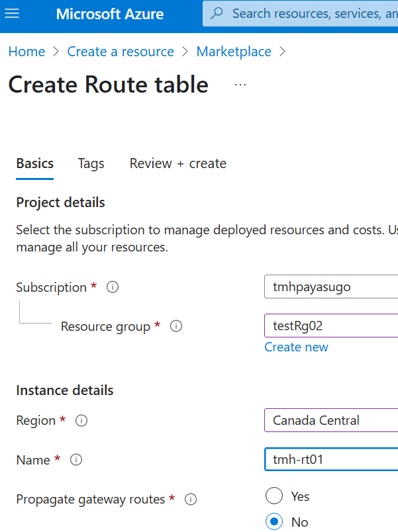Open the Region dropdown
Screen dimensions: 398x532
331,420
